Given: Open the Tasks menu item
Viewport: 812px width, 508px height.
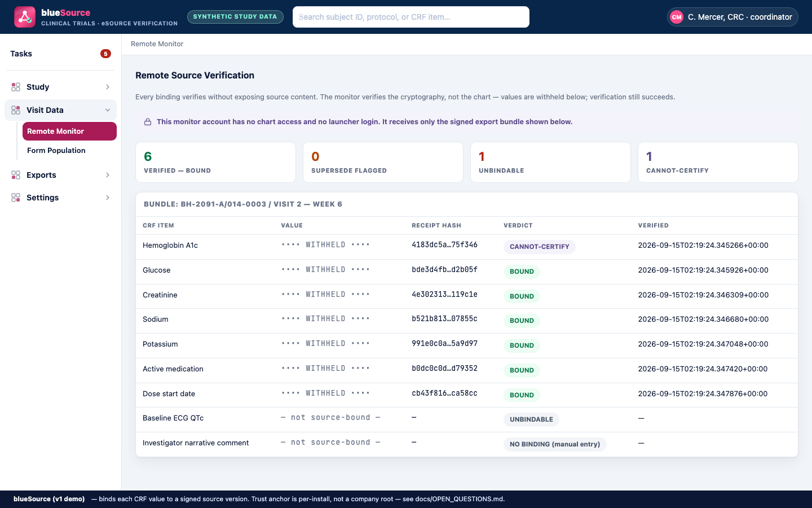Looking at the screenshot, I should pyautogui.click(x=60, y=54).
